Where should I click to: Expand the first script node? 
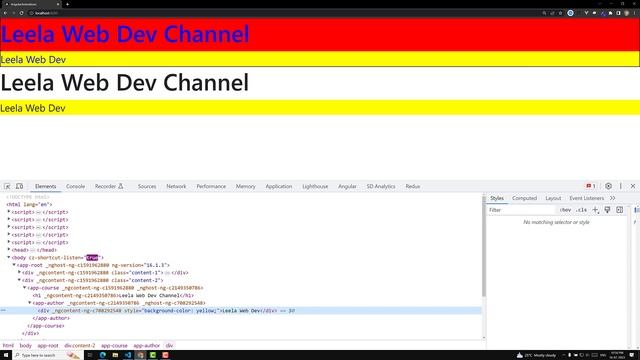(x=9, y=212)
